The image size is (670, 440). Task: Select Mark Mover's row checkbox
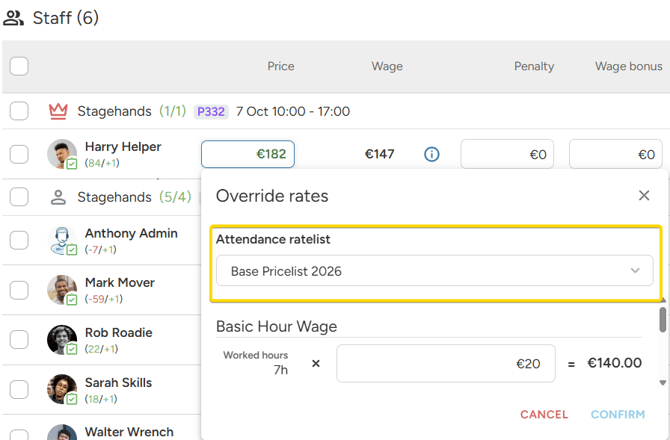[x=19, y=290]
